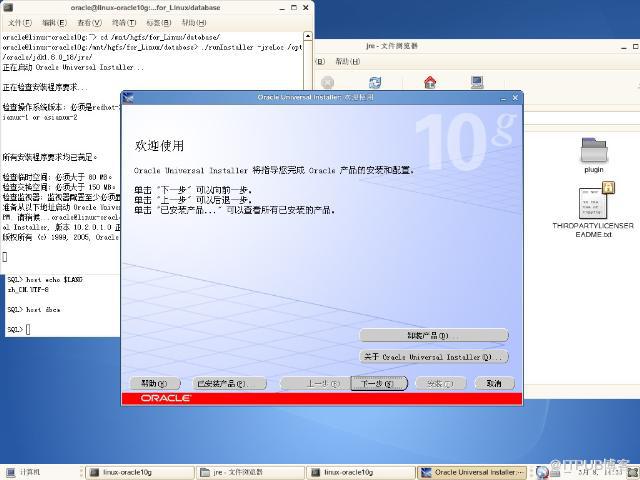Maximize the terminal window
Image resolution: width=640 pixels, height=480 pixels.
(x=294, y=7)
